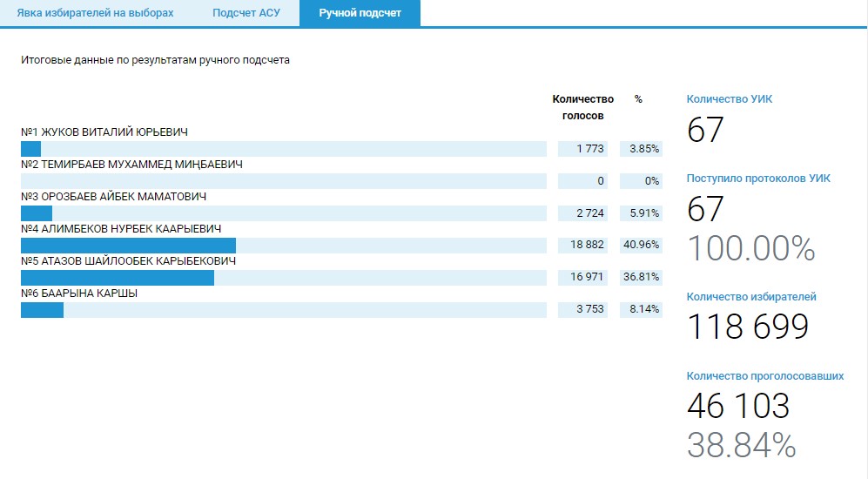Click candidate name №5 Атазов Шайлообек Карыбекович
This screenshot has width=868, height=479.
128,260
